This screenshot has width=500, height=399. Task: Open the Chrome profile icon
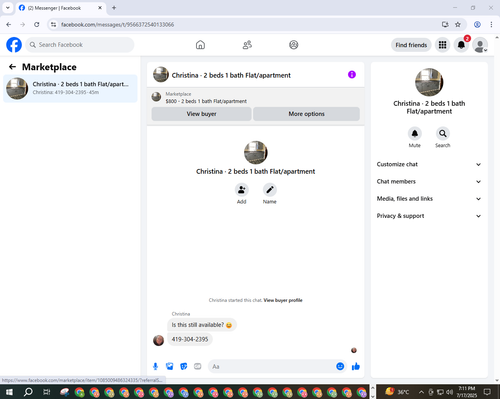477,24
